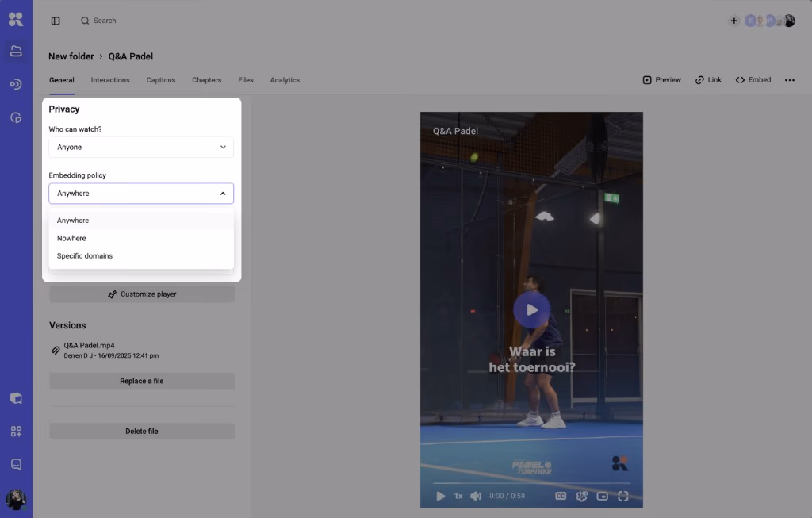The height and width of the screenshot is (518, 812).
Task: Enter fullscreen mode in video player
Action: (x=623, y=496)
